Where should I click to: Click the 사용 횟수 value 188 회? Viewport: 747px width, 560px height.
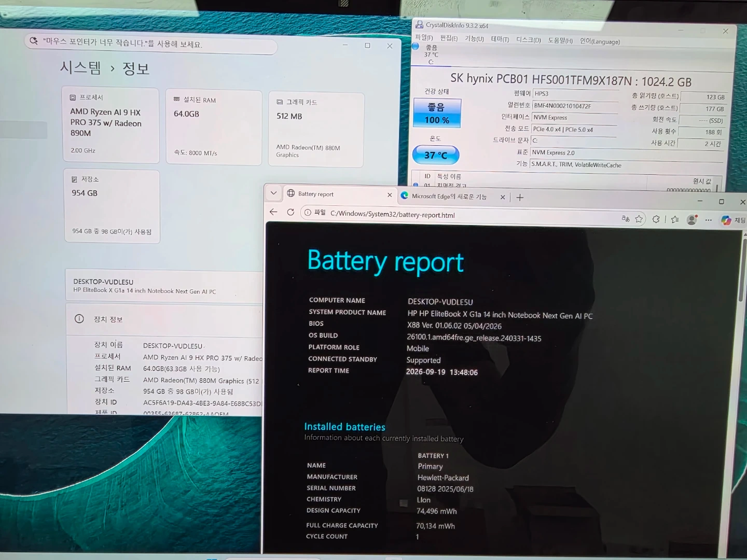point(701,132)
